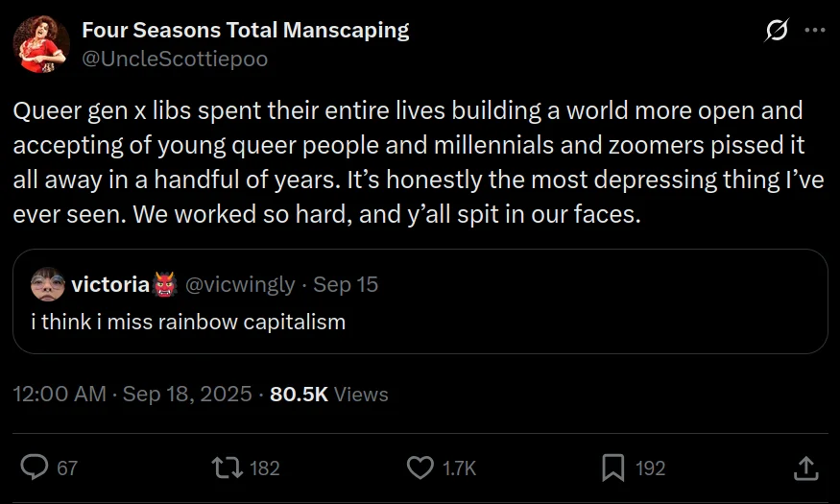840x504 pixels.
Task: View the 80.5K Views analytics
Action: click(x=329, y=394)
